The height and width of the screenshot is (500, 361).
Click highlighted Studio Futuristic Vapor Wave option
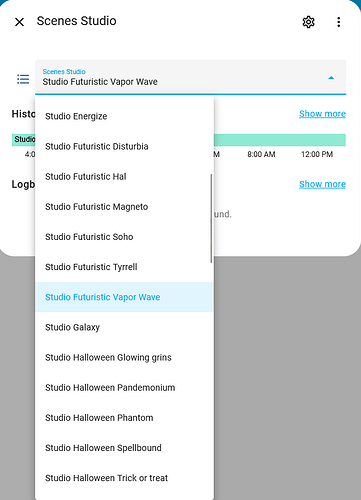click(124, 297)
